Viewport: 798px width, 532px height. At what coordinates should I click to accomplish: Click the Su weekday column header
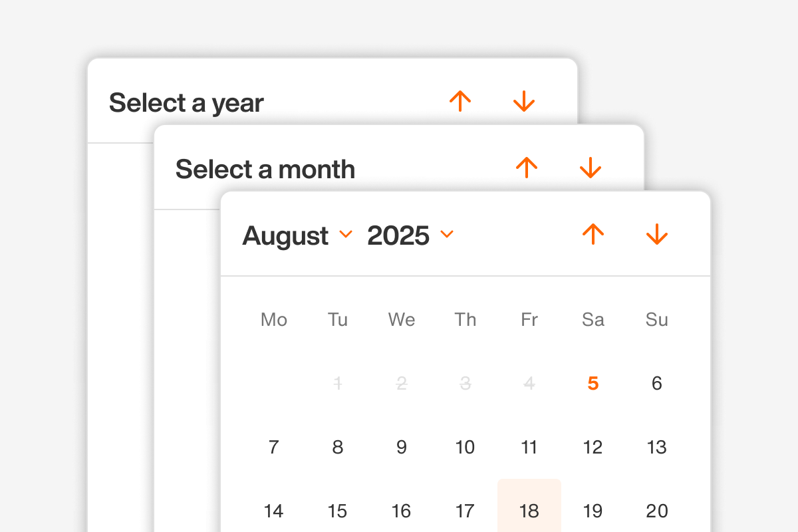coord(656,320)
